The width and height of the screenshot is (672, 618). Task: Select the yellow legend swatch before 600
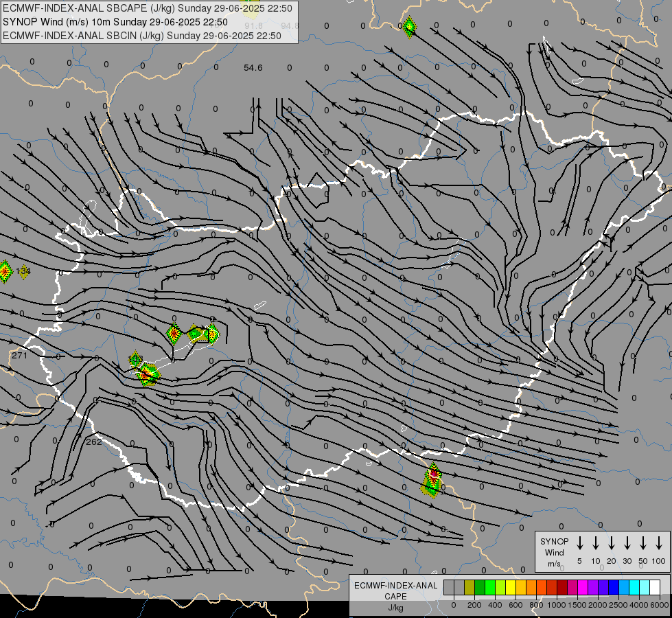coord(511,587)
